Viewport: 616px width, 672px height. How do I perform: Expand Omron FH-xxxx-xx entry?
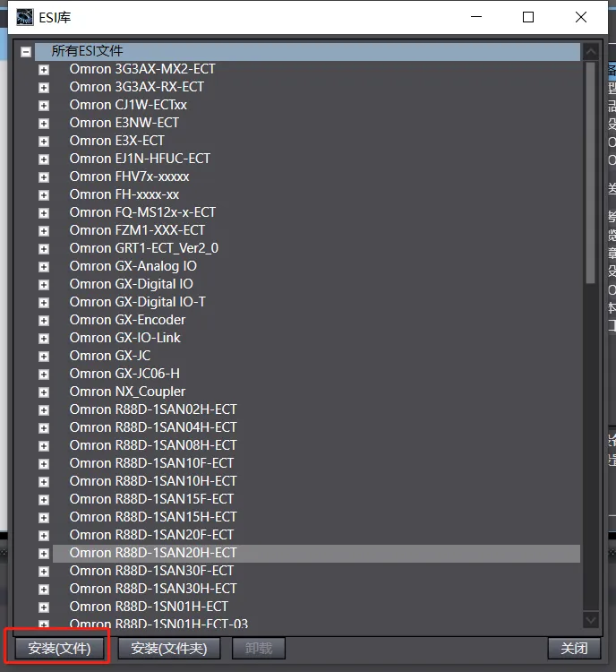pos(44,194)
